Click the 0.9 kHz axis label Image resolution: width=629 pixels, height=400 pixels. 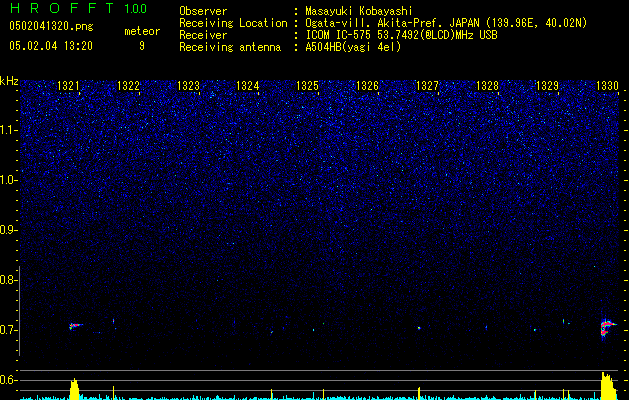point(8,230)
